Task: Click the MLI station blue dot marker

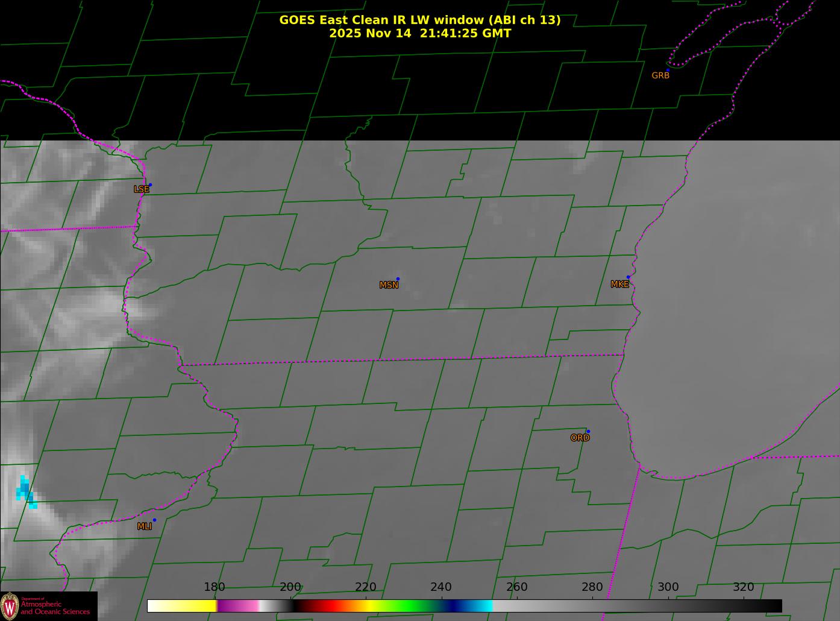Action: 154,520
